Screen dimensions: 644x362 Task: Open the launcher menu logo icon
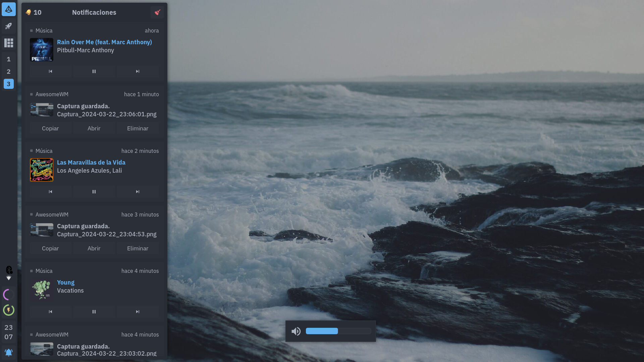(x=9, y=9)
